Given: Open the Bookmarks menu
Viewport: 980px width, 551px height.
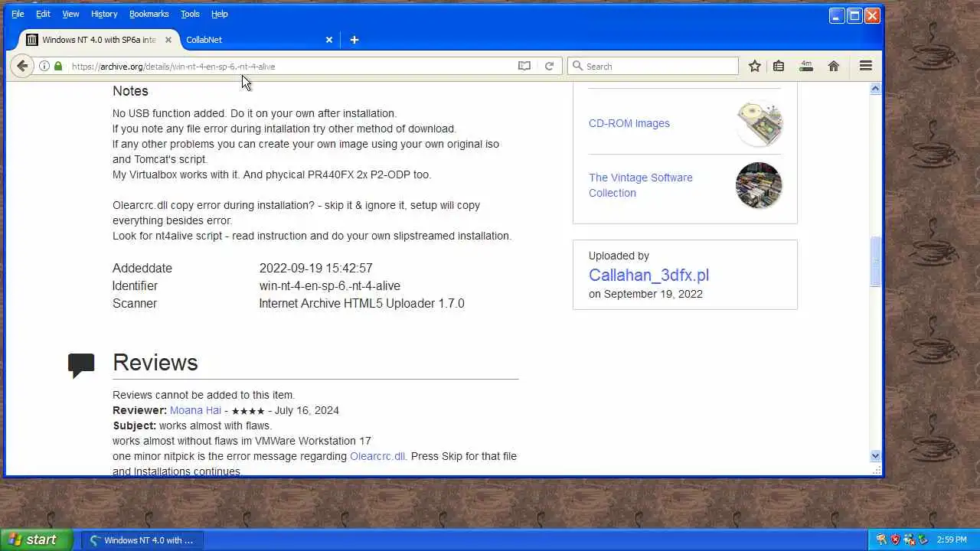Looking at the screenshot, I should click(149, 14).
